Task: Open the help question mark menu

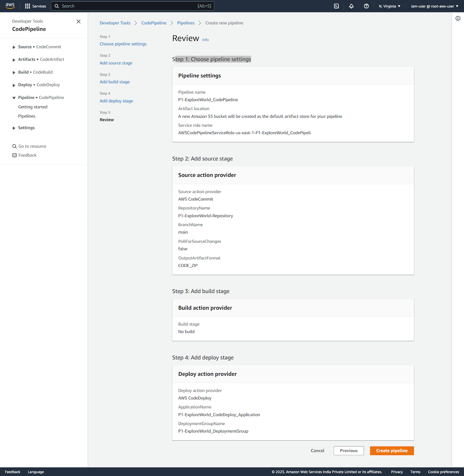Action: [x=366, y=6]
